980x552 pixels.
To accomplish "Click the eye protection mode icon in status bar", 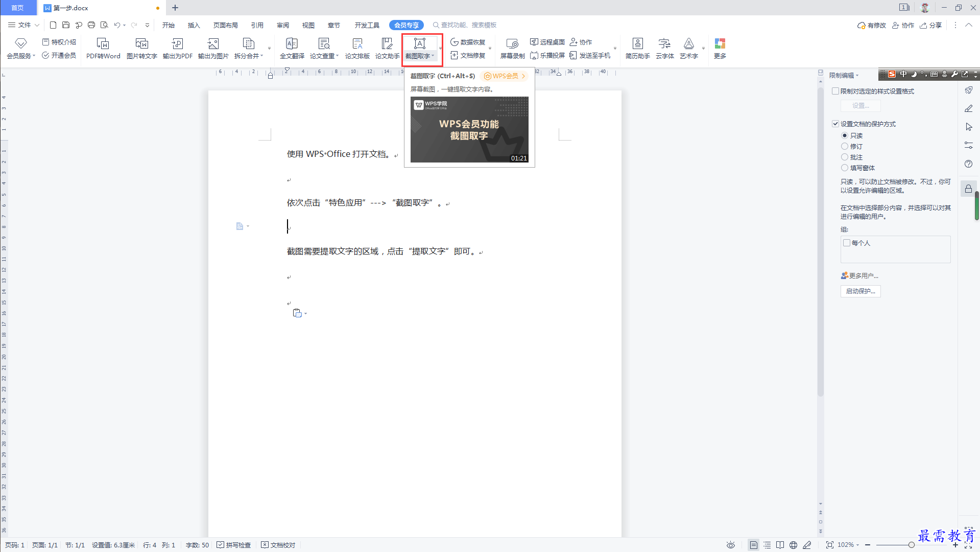I will point(731,545).
